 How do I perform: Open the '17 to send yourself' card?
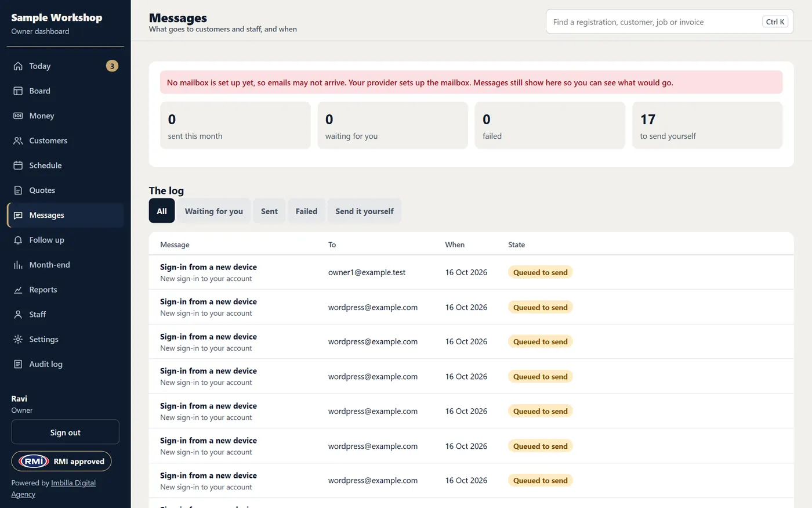click(708, 125)
